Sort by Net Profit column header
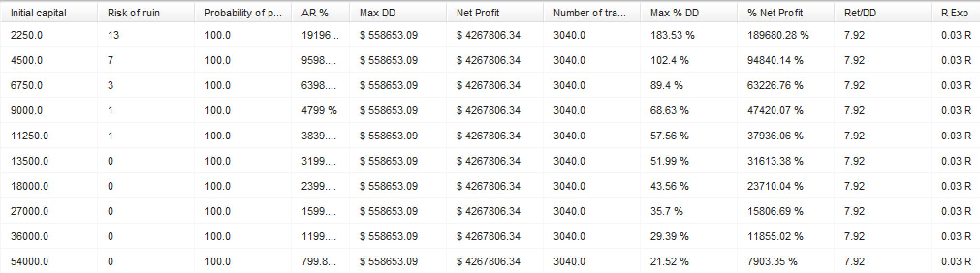Image resolution: width=980 pixels, height=273 pixels. pos(494,13)
